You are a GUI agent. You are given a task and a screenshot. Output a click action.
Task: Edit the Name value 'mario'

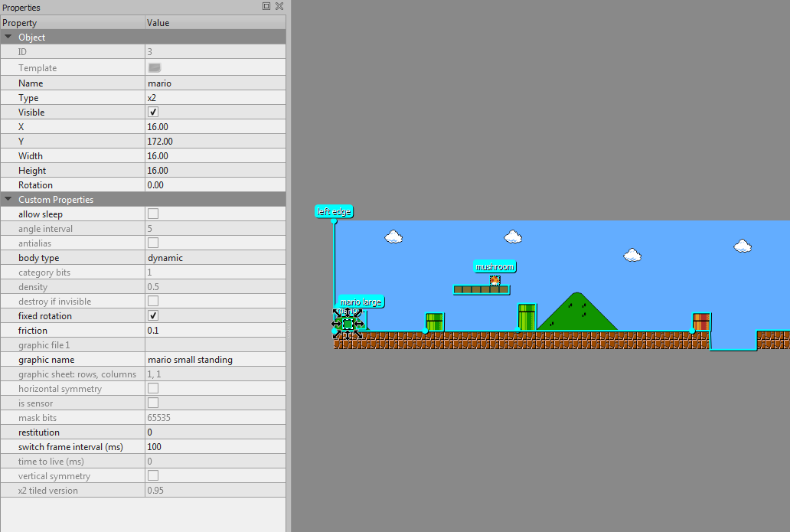[x=216, y=83]
